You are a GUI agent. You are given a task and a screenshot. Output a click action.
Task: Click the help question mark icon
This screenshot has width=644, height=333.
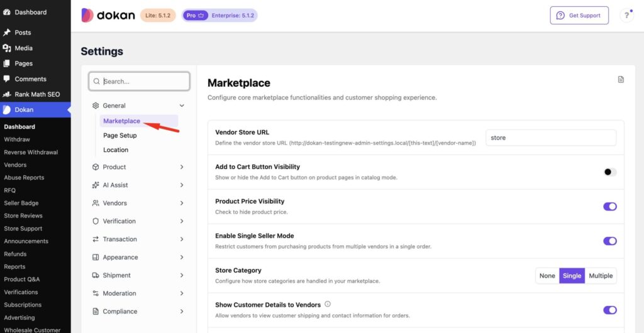626,16
